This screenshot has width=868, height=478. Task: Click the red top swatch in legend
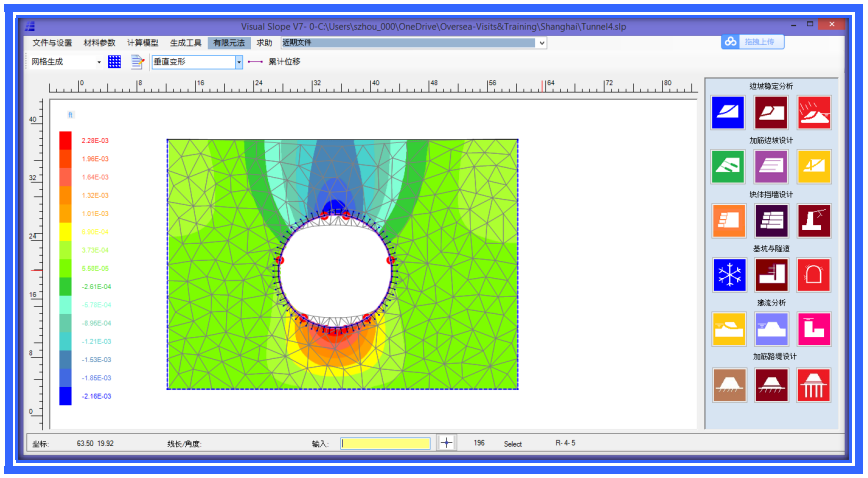coord(65,141)
